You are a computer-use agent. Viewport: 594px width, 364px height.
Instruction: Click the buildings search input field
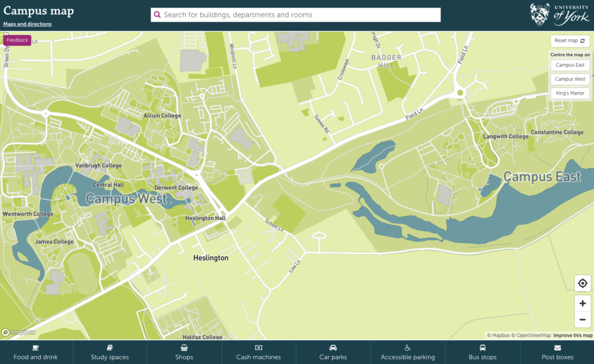299,15
